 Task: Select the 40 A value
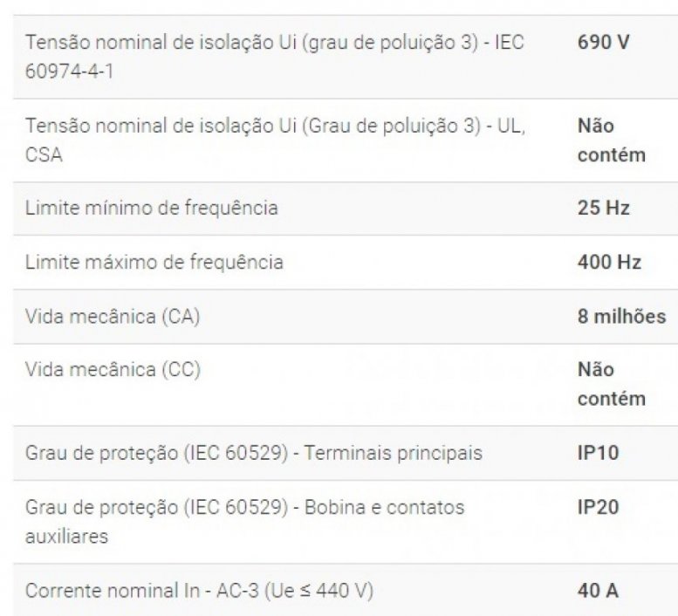598,591
